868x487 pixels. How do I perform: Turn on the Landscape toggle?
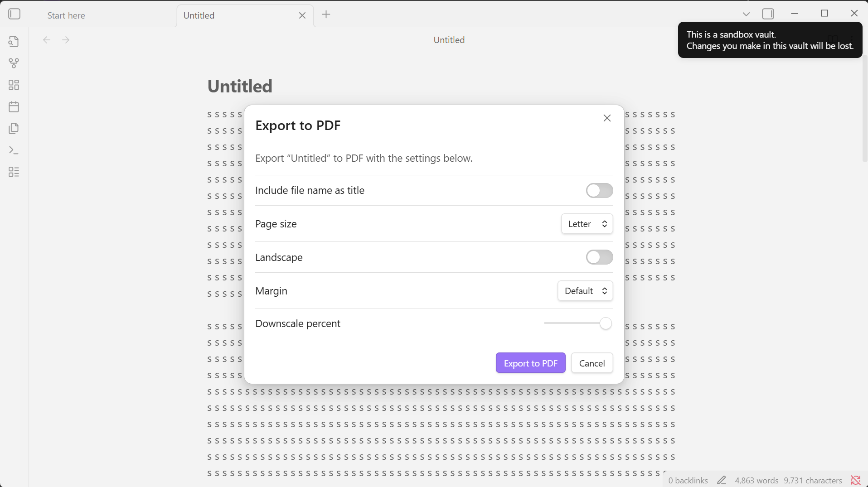click(x=599, y=257)
